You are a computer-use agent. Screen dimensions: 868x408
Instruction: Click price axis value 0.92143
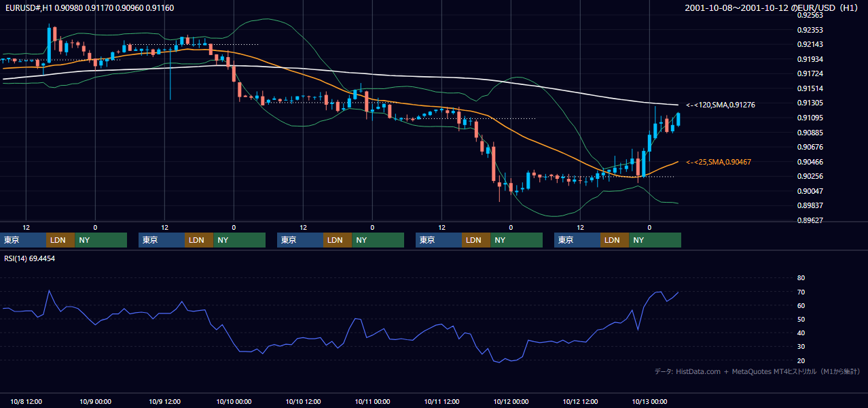click(810, 44)
